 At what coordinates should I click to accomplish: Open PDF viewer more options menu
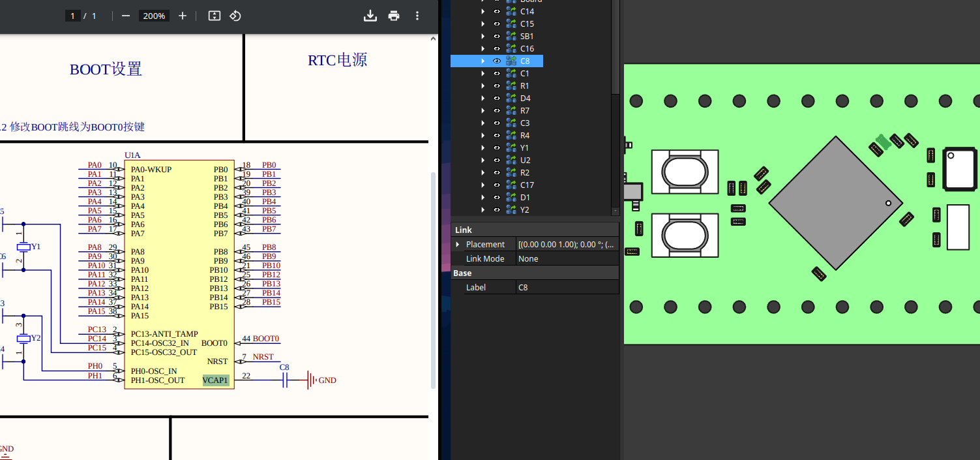pyautogui.click(x=417, y=16)
